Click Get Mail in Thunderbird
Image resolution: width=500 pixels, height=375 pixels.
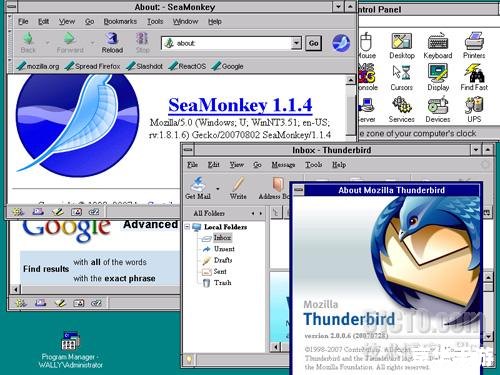point(198,188)
